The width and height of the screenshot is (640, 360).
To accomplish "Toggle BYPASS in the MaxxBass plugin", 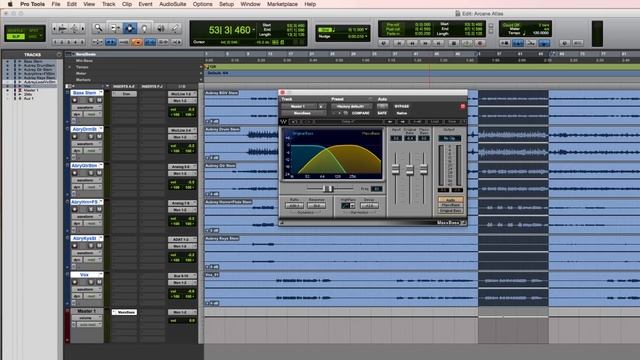I will tap(402, 106).
